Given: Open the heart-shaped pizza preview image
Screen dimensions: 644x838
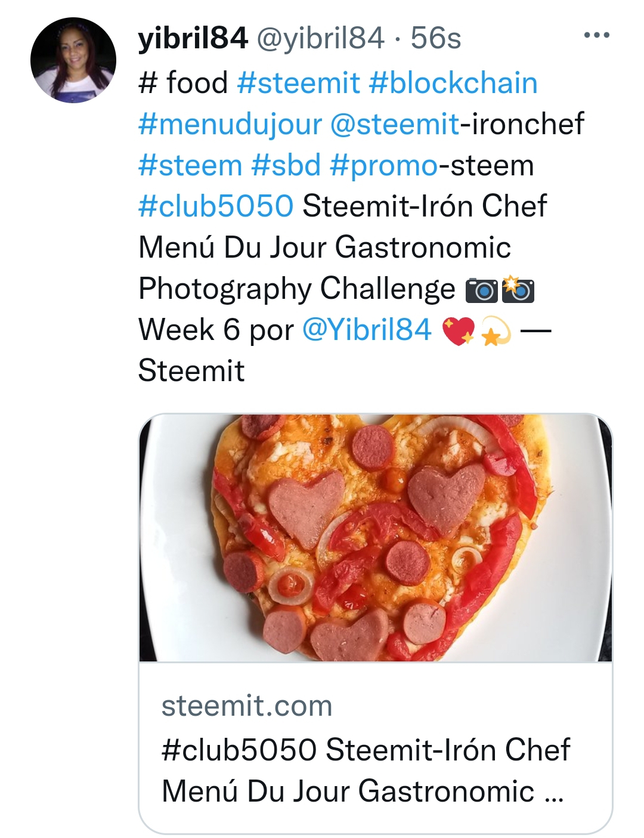Looking at the screenshot, I should tap(376, 537).
